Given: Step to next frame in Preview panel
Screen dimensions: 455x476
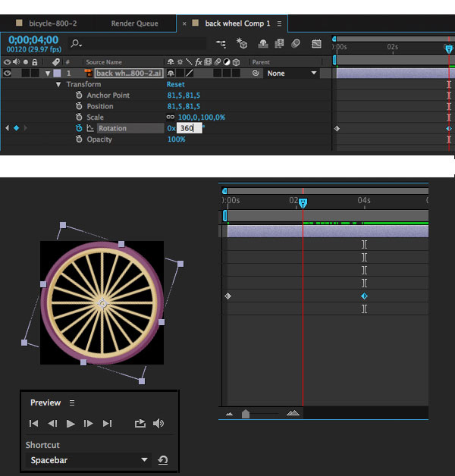Looking at the screenshot, I should pos(88,423).
